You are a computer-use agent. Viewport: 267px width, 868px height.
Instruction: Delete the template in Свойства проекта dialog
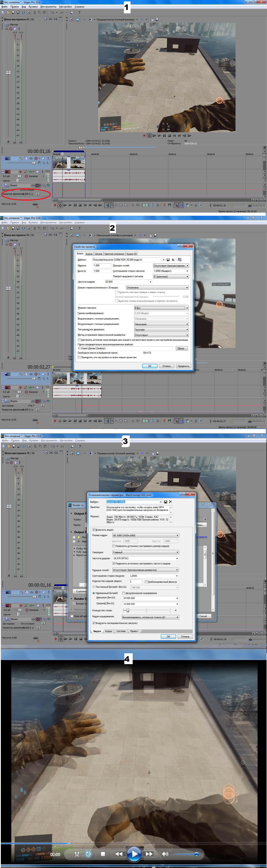[173, 260]
